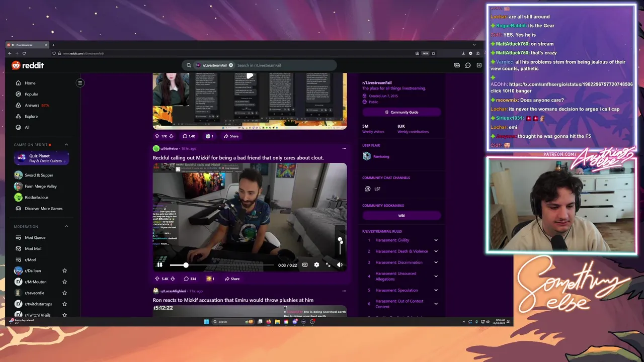This screenshot has width=644, height=362.
Task: Launch Sword & Supper game
Action: [x=39, y=175]
